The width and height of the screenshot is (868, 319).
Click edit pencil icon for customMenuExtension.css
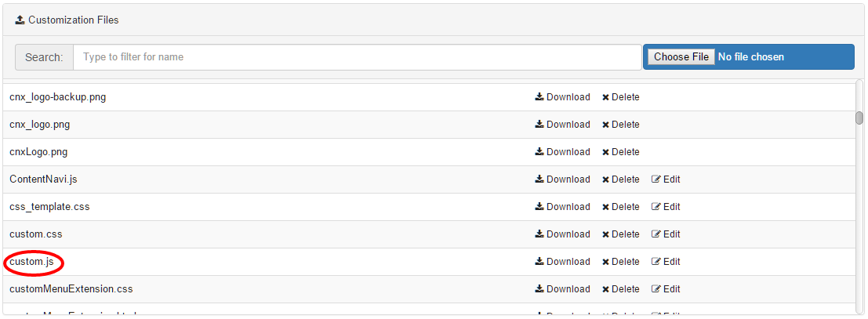click(x=656, y=289)
